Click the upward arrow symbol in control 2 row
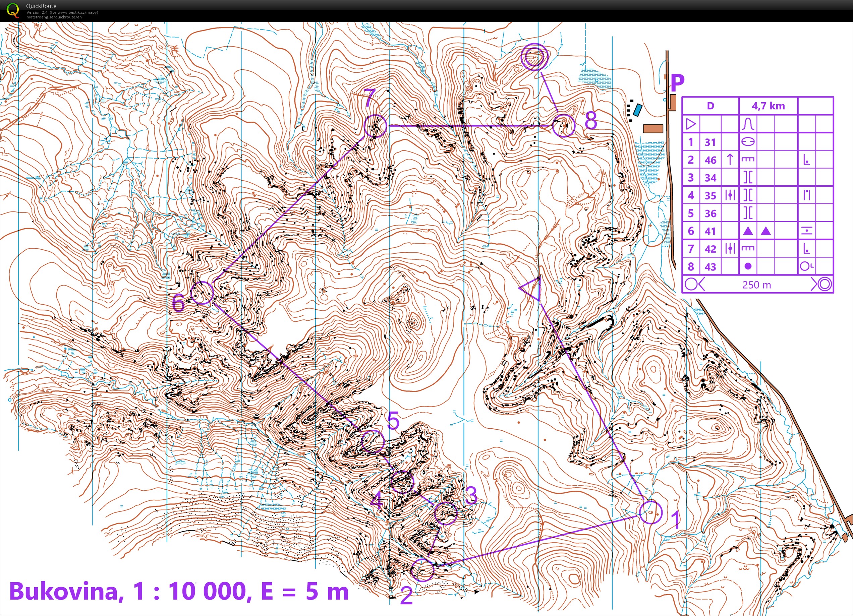 pos(730,159)
